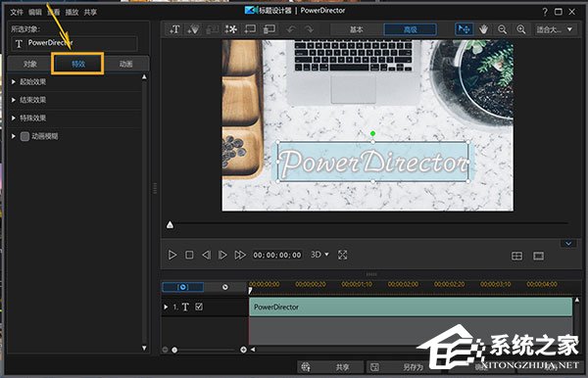Click the timeline playhead marker
Viewport: 588px width, 378px height.
[x=250, y=290]
